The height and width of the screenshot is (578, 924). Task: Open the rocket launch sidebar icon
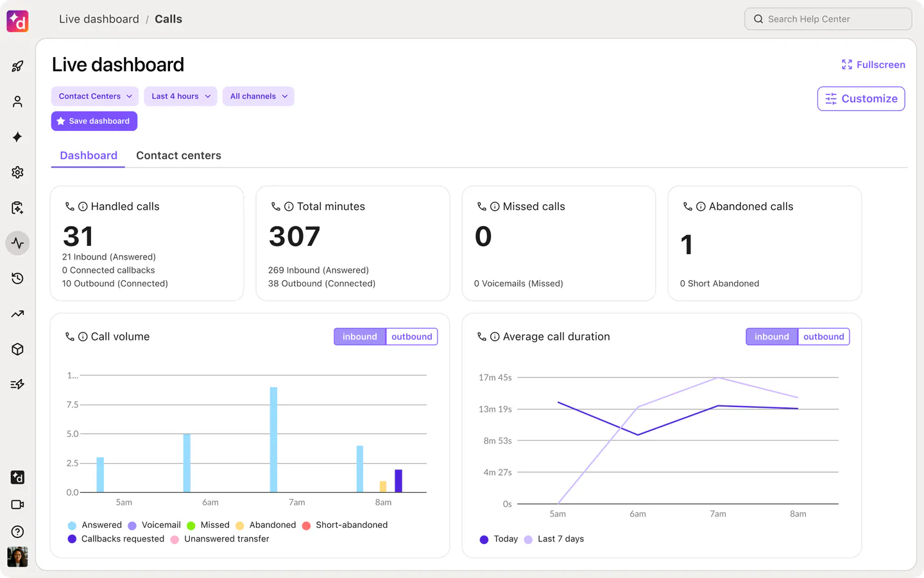(x=17, y=66)
